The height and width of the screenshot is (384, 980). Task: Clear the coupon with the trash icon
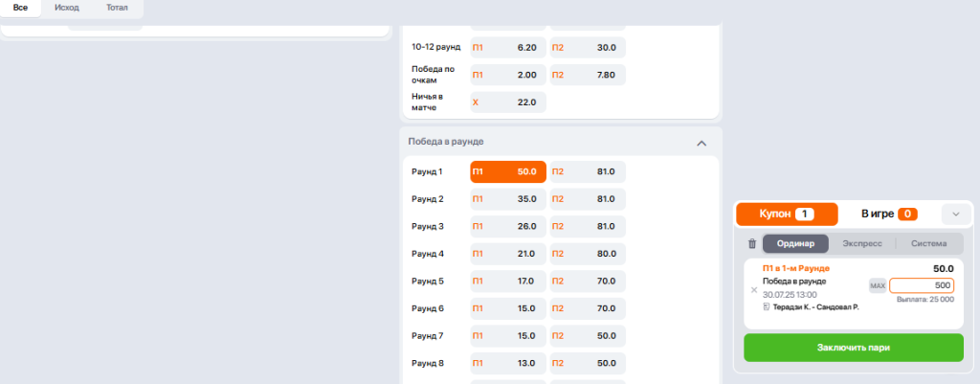click(x=751, y=244)
